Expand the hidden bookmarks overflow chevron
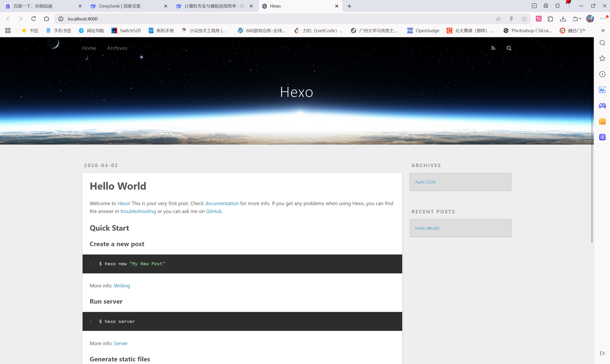The height and width of the screenshot is (364, 610). pos(603,31)
